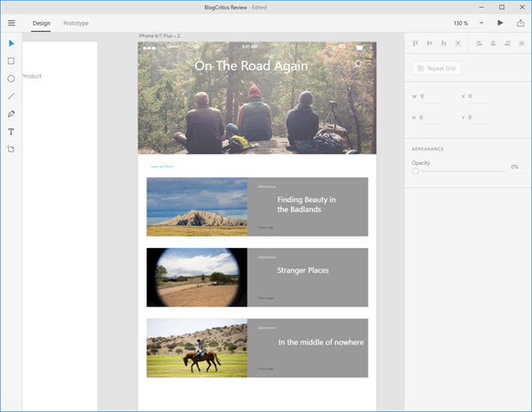This screenshot has width=532, height=412.
Task: Select In the middle of nowhere heading
Action: [x=321, y=342]
